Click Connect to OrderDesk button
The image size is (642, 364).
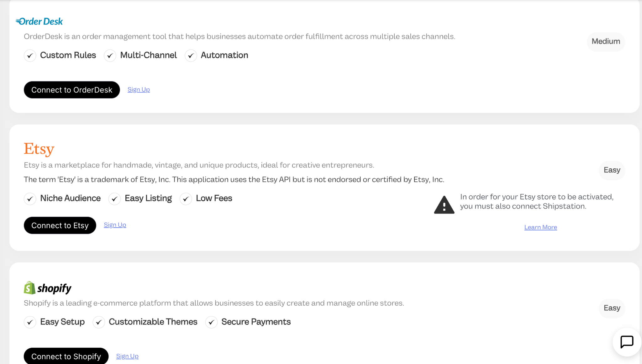pyautogui.click(x=72, y=90)
